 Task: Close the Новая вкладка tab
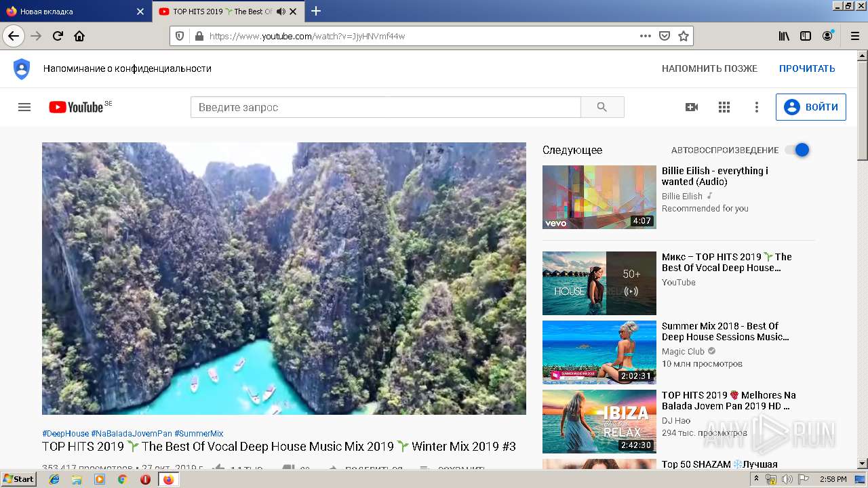coord(140,12)
